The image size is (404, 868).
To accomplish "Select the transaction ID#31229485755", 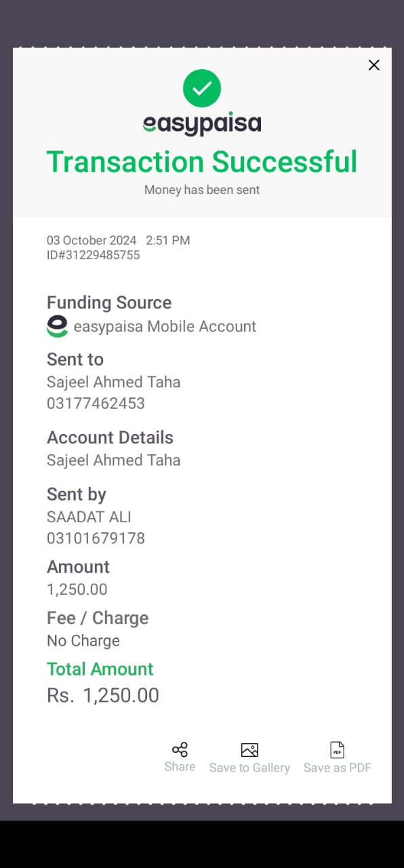I will pyautogui.click(x=94, y=255).
